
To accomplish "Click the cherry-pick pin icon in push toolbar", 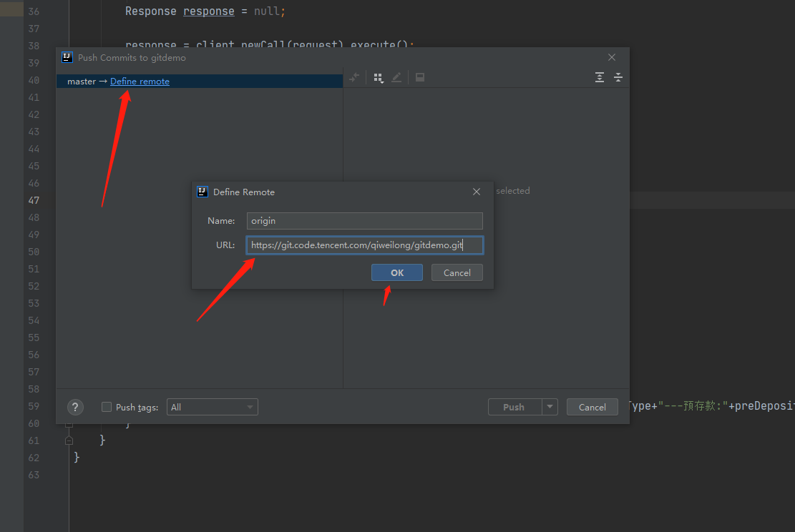I will tap(354, 77).
